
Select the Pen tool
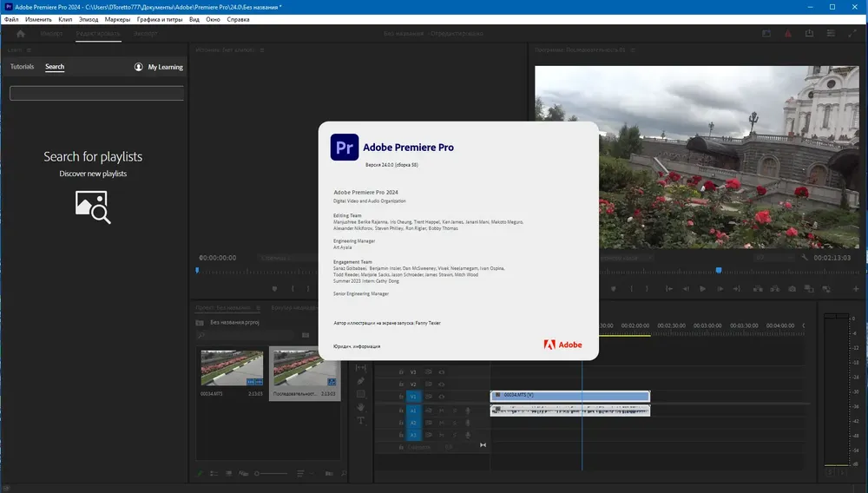pos(361,381)
